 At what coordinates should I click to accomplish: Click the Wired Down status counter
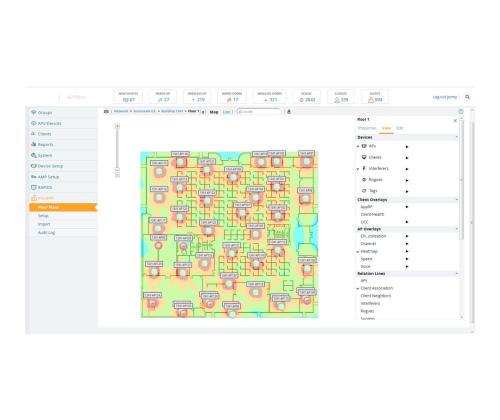point(232,97)
